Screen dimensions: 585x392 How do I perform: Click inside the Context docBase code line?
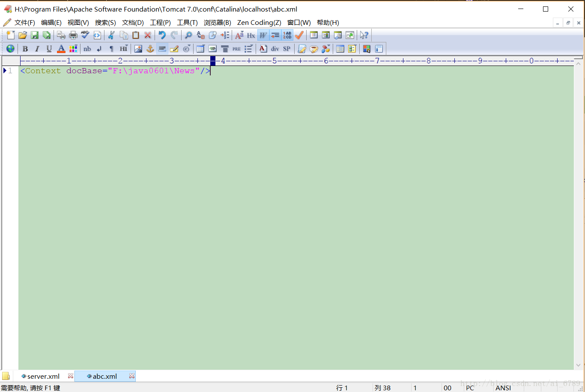coord(115,71)
